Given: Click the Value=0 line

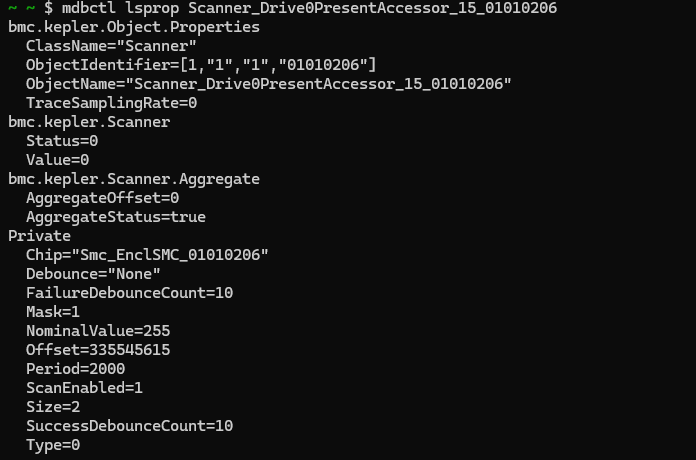Looking at the screenshot, I should tap(57, 160).
